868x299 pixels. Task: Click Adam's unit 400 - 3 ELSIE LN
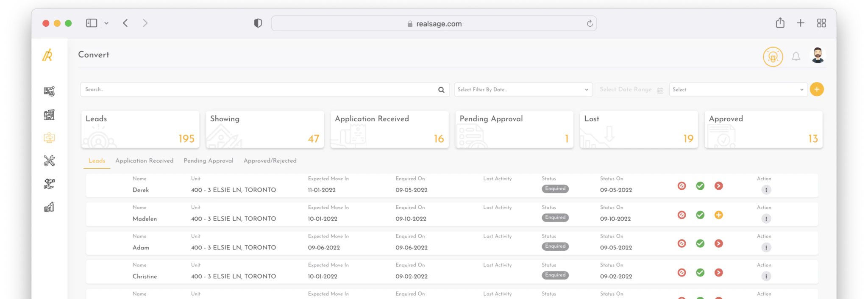click(x=234, y=248)
